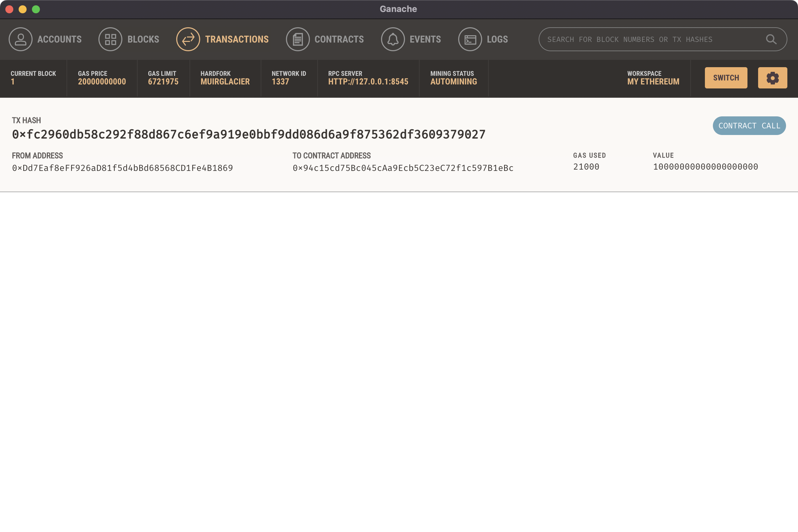Image resolution: width=798 pixels, height=532 pixels.
Task: Click the network ID 1337
Action: (x=280, y=82)
